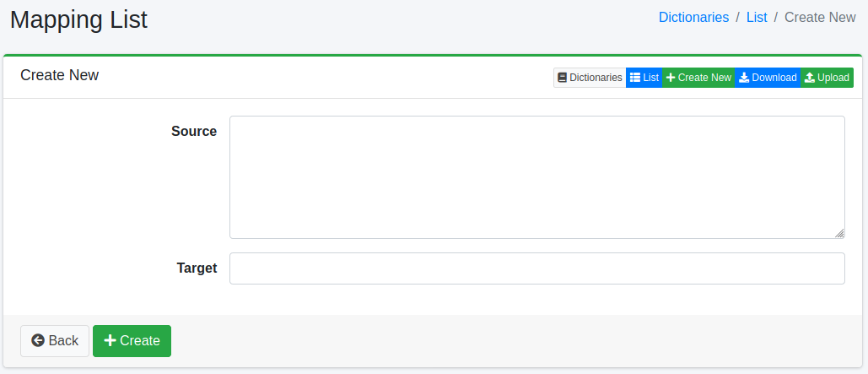Click the Create New breadcrumb text
868x374 pixels.
tap(820, 17)
